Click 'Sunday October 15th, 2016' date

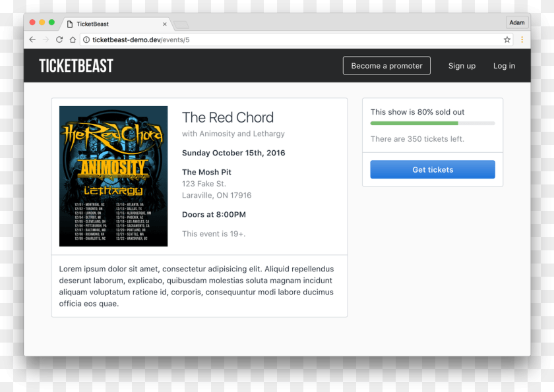click(233, 153)
